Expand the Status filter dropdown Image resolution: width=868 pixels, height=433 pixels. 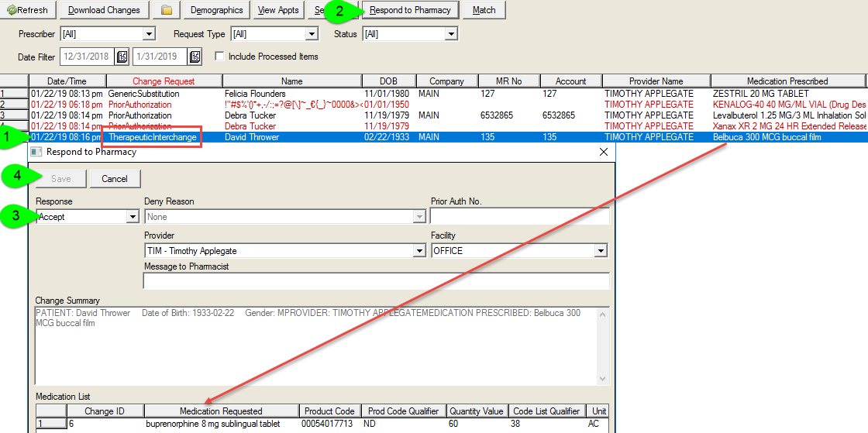[x=450, y=34]
